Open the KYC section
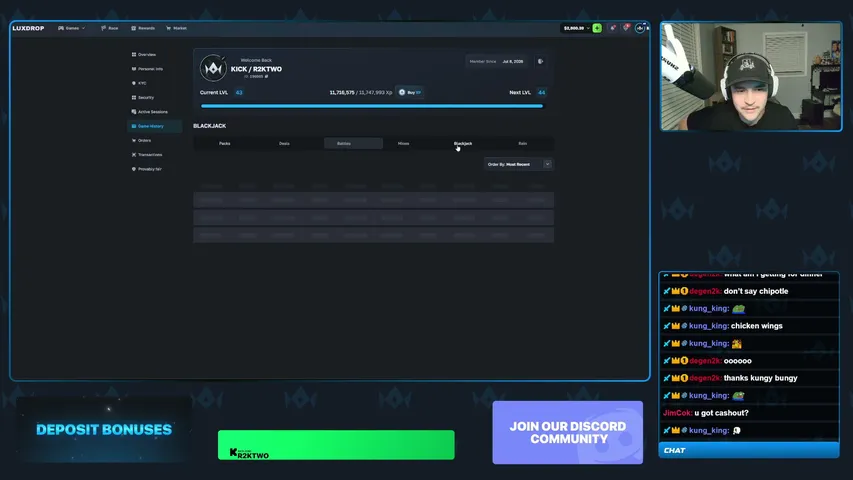The width and height of the screenshot is (853, 480). click(139, 83)
